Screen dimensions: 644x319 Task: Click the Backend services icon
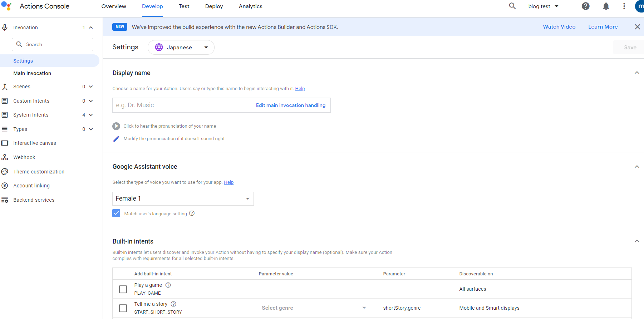coord(5,200)
